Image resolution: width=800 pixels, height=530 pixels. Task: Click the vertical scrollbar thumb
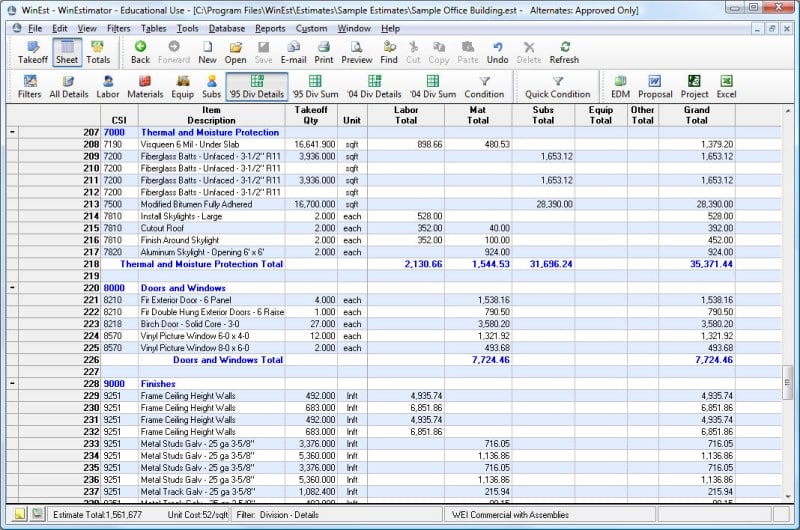pyautogui.click(x=787, y=383)
